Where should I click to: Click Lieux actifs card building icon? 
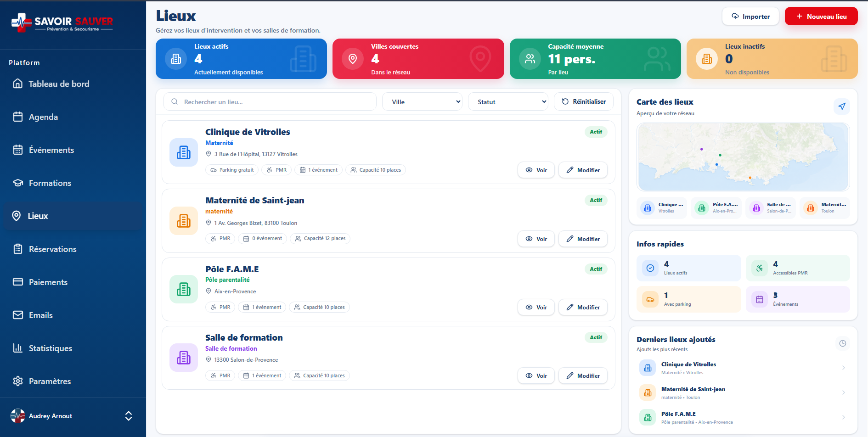coord(176,59)
